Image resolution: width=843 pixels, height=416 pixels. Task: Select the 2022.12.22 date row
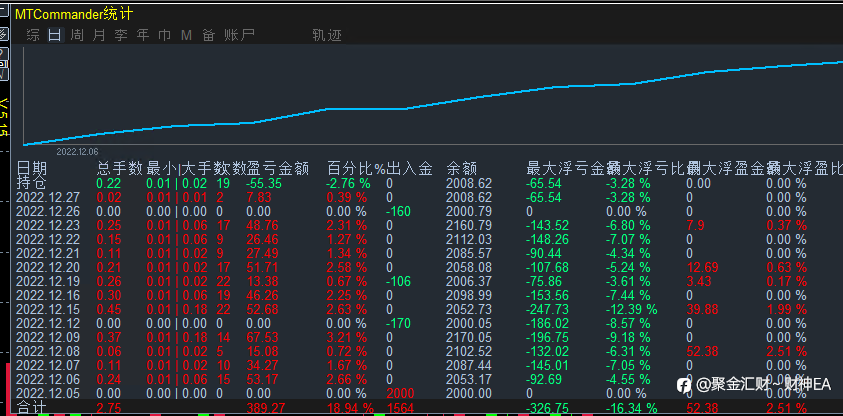point(48,239)
